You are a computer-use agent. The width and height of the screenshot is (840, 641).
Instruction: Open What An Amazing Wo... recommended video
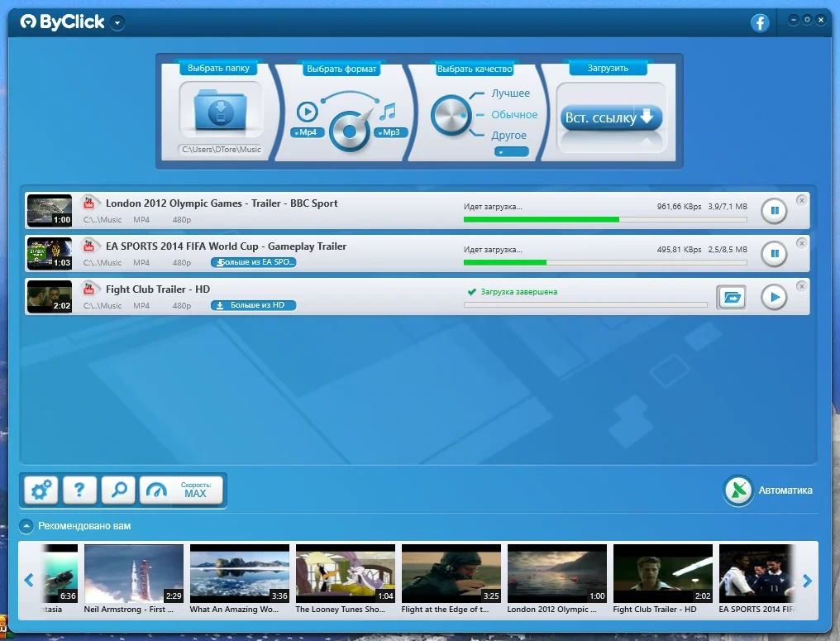click(x=240, y=573)
